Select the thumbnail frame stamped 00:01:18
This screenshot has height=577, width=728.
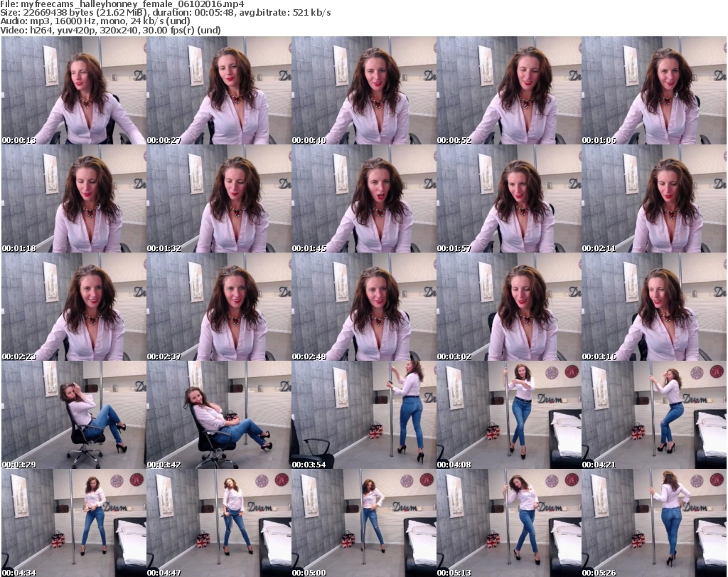click(x=74, y=198)
